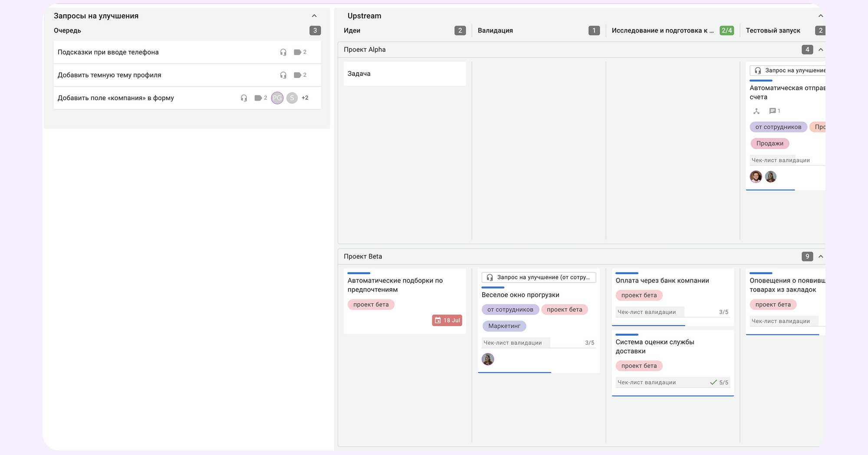The height and width of the screenshot is (455, 868).
Task: Open the 'Чек-лист валидации' 5/5 completed checklist
Action: coord(672,383)
